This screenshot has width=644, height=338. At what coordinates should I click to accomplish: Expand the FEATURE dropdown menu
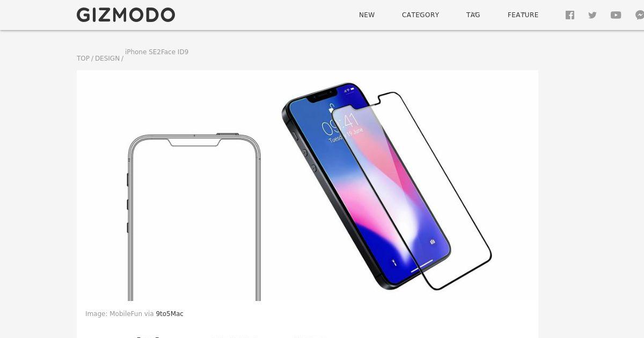[523, 15]
